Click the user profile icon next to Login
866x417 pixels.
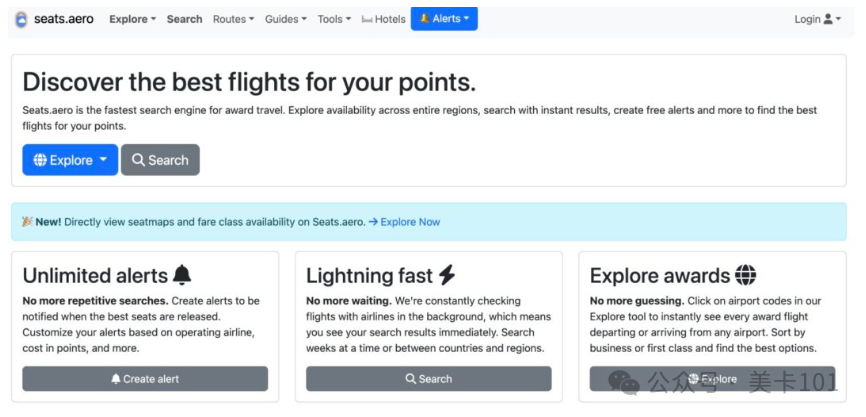[x=828, y=19]
